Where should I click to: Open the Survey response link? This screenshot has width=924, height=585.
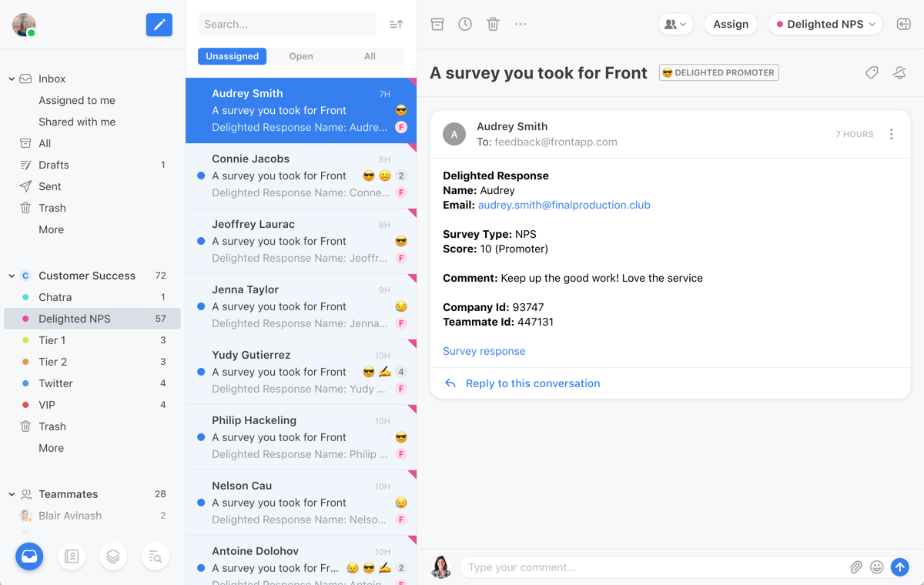[484, 351]
